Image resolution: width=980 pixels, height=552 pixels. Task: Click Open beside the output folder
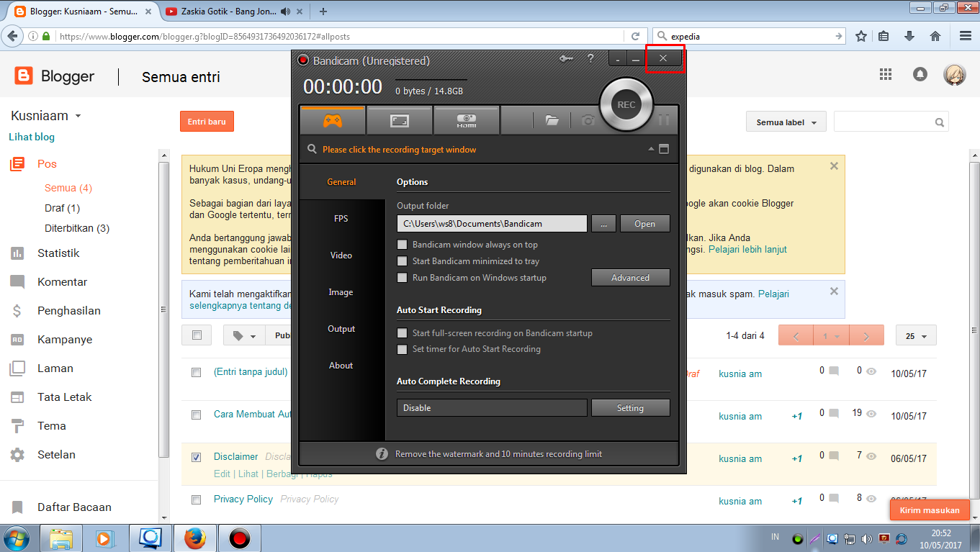pyautogui.click(x=644, y=224)
